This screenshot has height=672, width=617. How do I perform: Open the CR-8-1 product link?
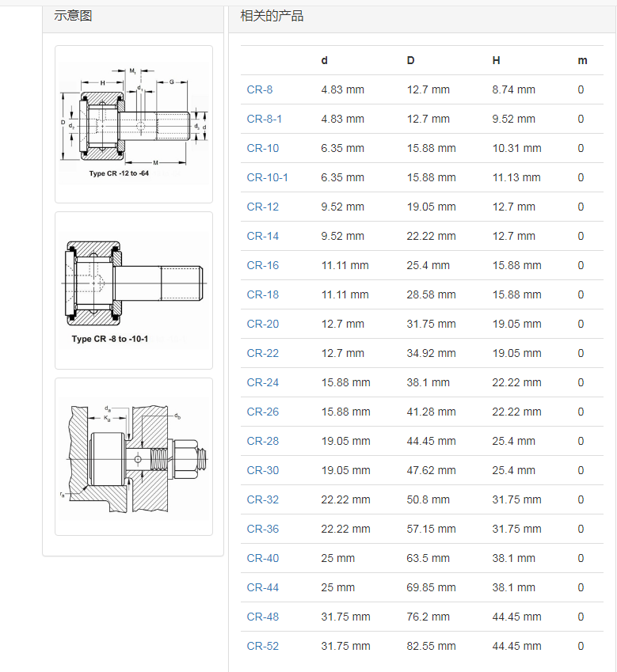pyautogui.click(x=264, y=120)
